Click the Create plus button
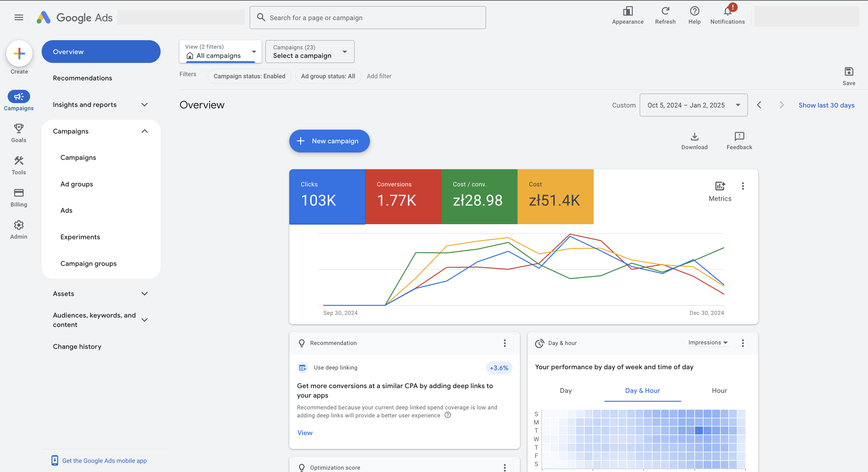 [x=19, y=53]
